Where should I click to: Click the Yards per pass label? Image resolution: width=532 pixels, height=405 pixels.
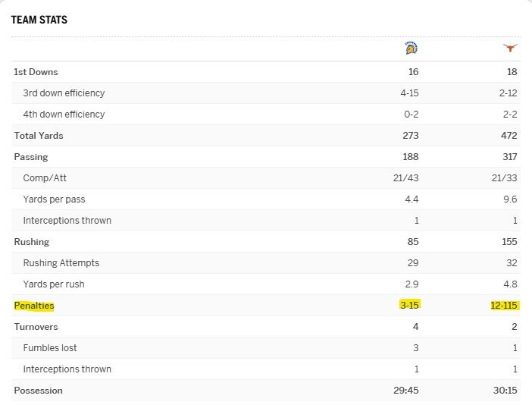pyautogui.click(x=54, y=199)
